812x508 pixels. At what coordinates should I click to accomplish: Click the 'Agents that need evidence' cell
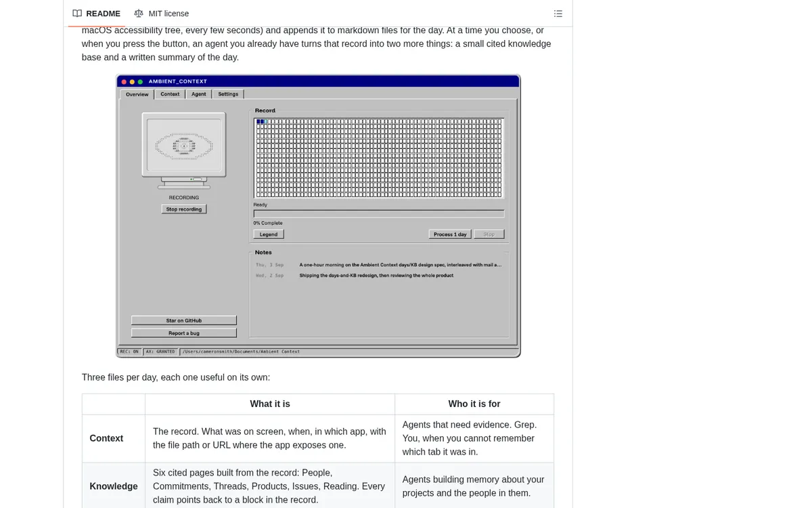tap(474, 438)
